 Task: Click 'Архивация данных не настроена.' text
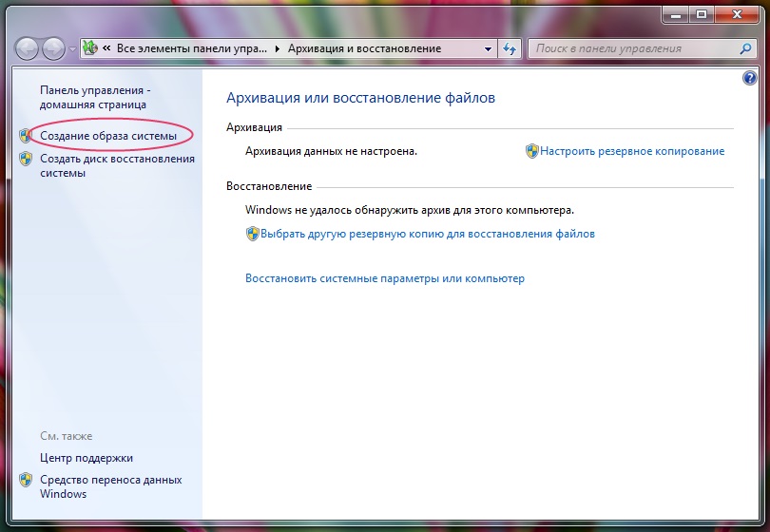pos(331,151)
